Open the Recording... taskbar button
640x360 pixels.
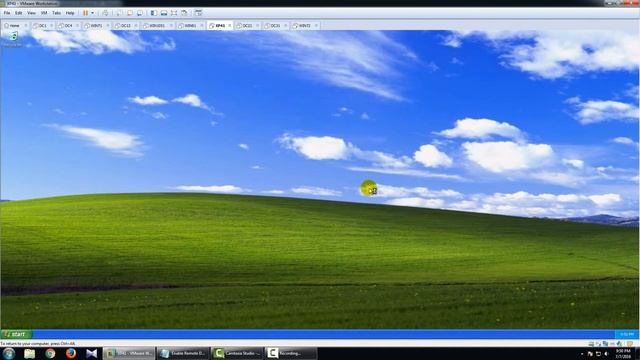click(291, 353)
